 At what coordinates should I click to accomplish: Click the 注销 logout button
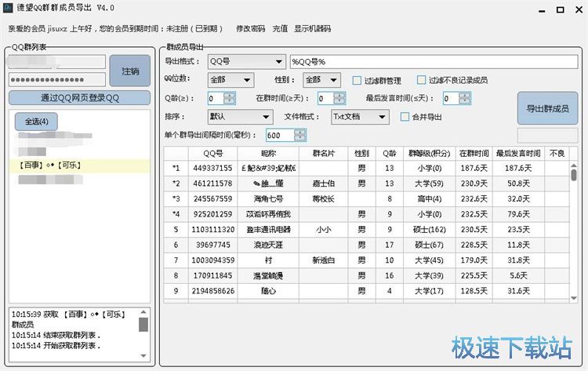(130, 71)
